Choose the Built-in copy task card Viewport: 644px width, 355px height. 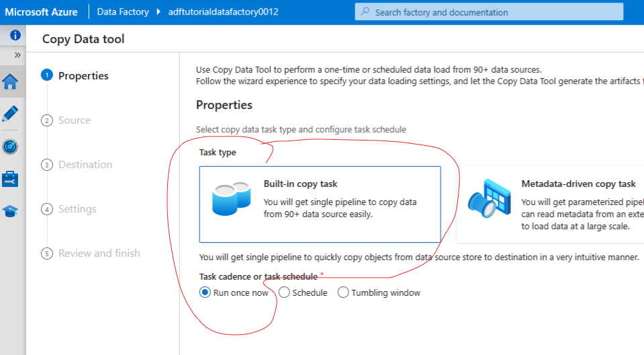click(320, 204)
